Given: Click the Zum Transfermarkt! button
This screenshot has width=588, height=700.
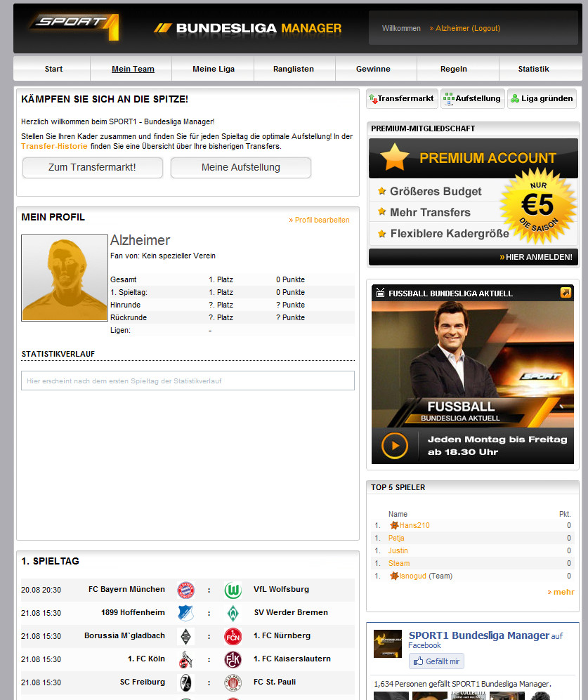Looking at the screenshot, I should 93,168.
